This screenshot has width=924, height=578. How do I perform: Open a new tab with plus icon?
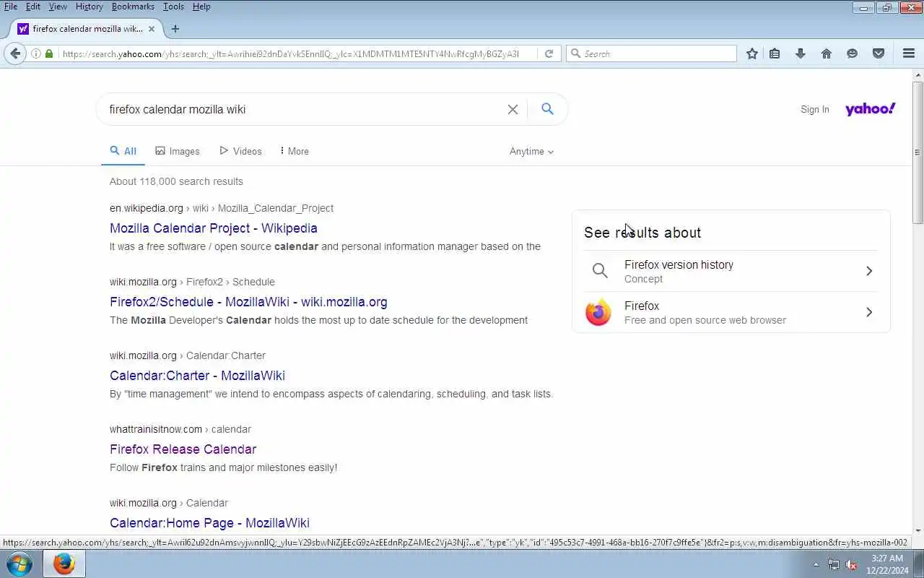pyautogui.click(x=175, y=29)
